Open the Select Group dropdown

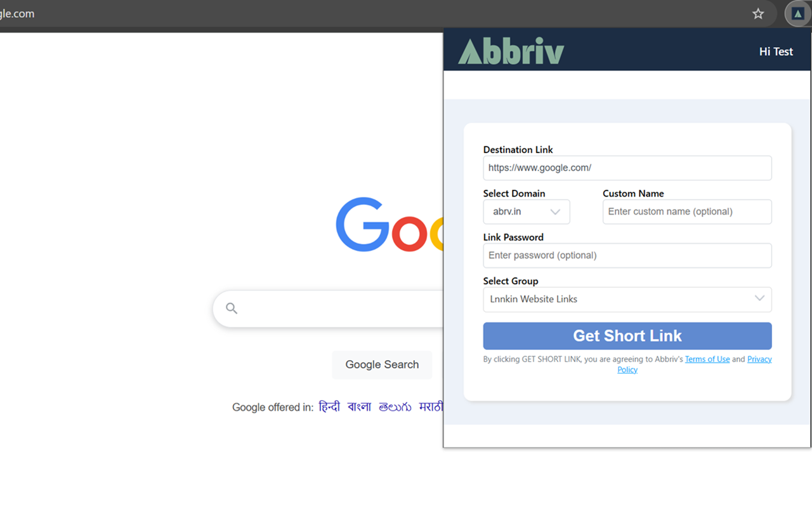point(627,299)
